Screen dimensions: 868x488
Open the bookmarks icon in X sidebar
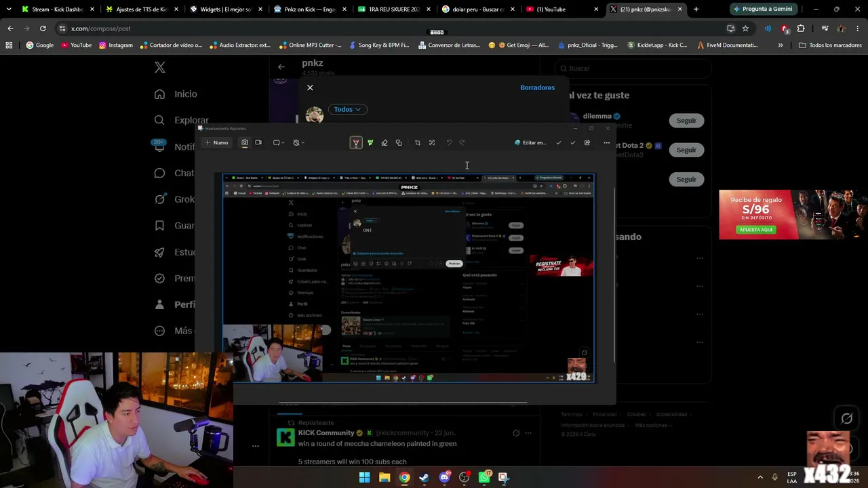[x=159, y=226]
